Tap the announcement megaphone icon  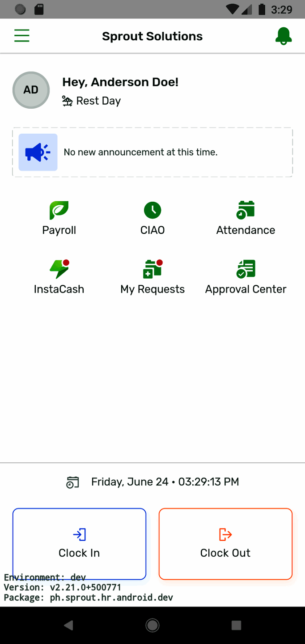38,152
